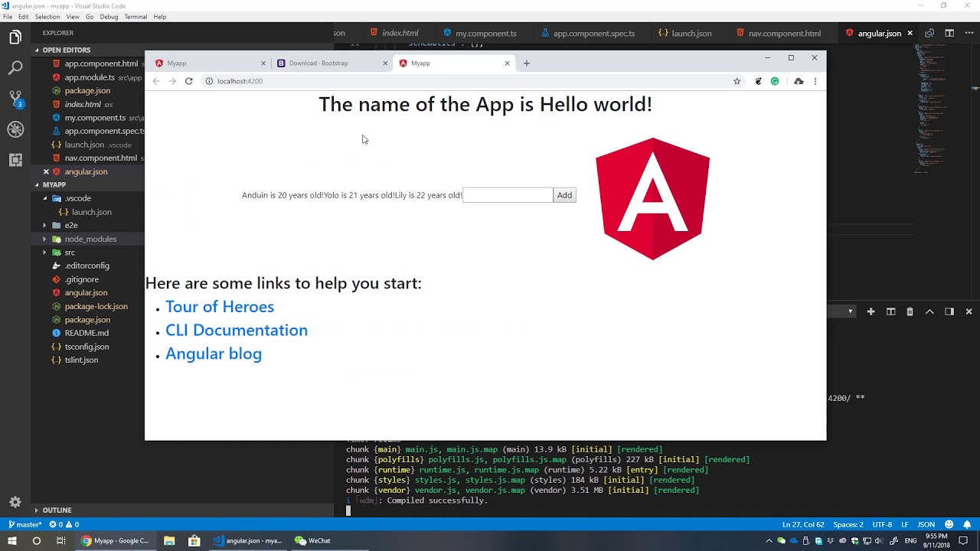Click the cloud extension icon in Chrome
This screenshot has height=551, width=980.
[799, 81]
